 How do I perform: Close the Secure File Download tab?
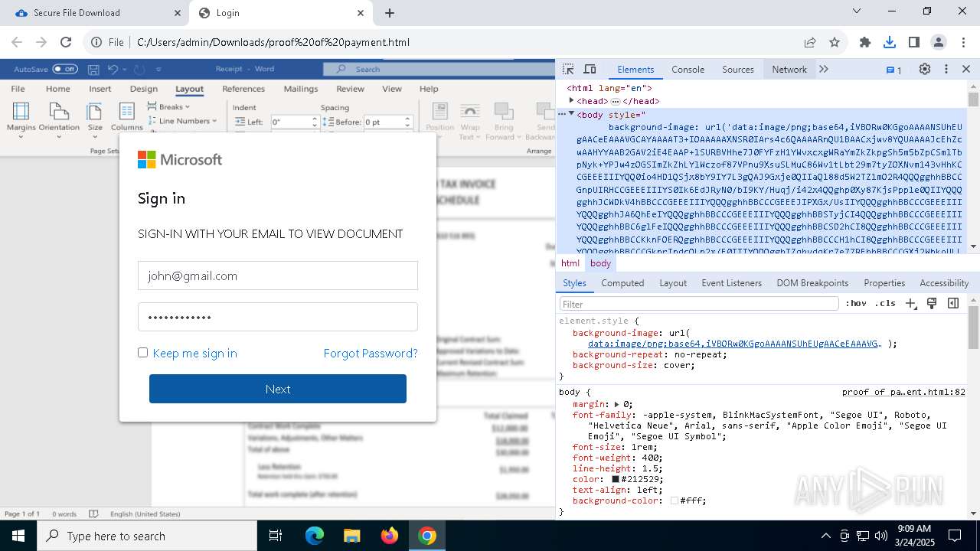(176, 13)
